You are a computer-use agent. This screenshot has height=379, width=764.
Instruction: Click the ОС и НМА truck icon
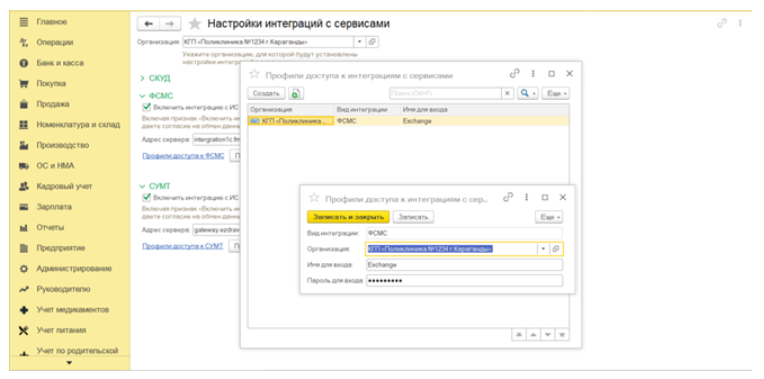pyautogui.click(x=23, y=166)
